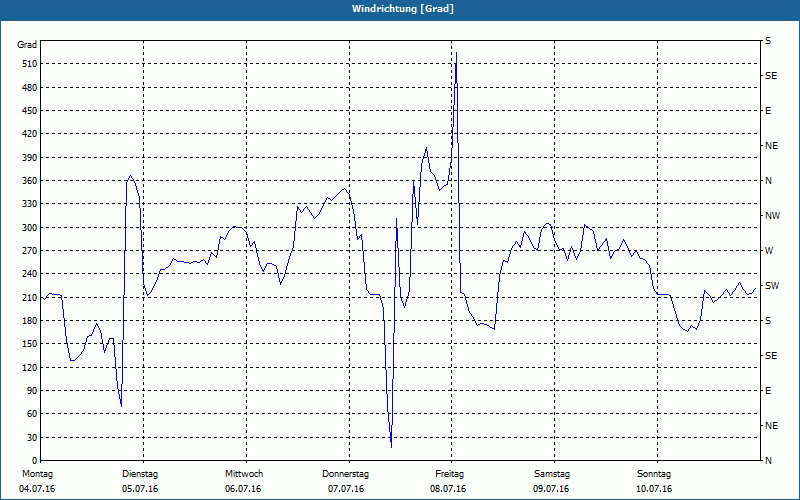The height and width of the screenshot is (500, 800).
Task: Click the Sonntag day label
Action: click(654, 474)
